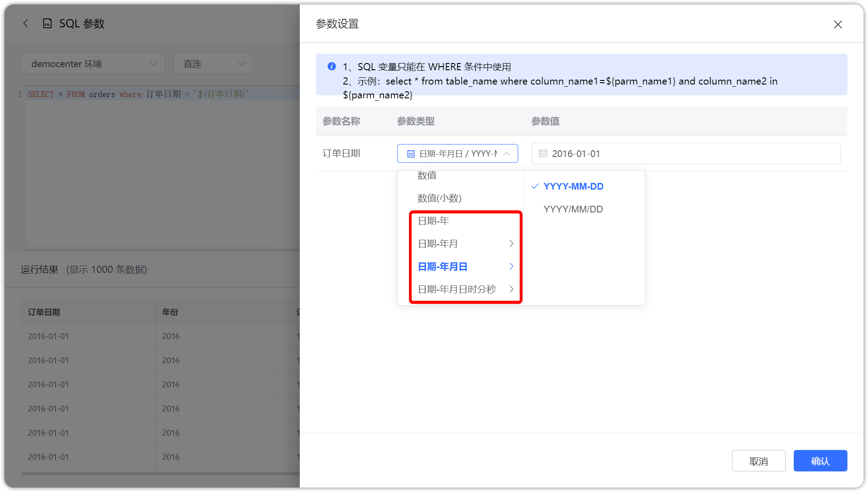Click the info icon in the blue tip banner

coord(332,66)
